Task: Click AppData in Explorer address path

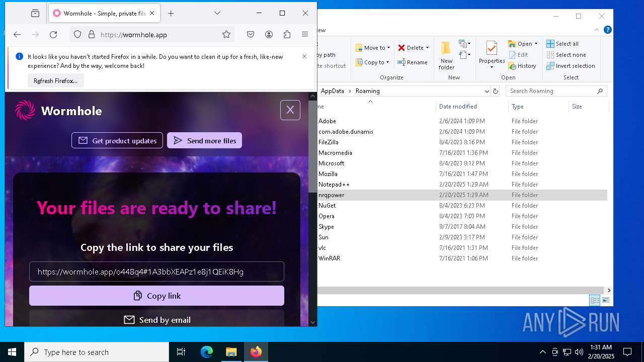Action: click(332, 91)
